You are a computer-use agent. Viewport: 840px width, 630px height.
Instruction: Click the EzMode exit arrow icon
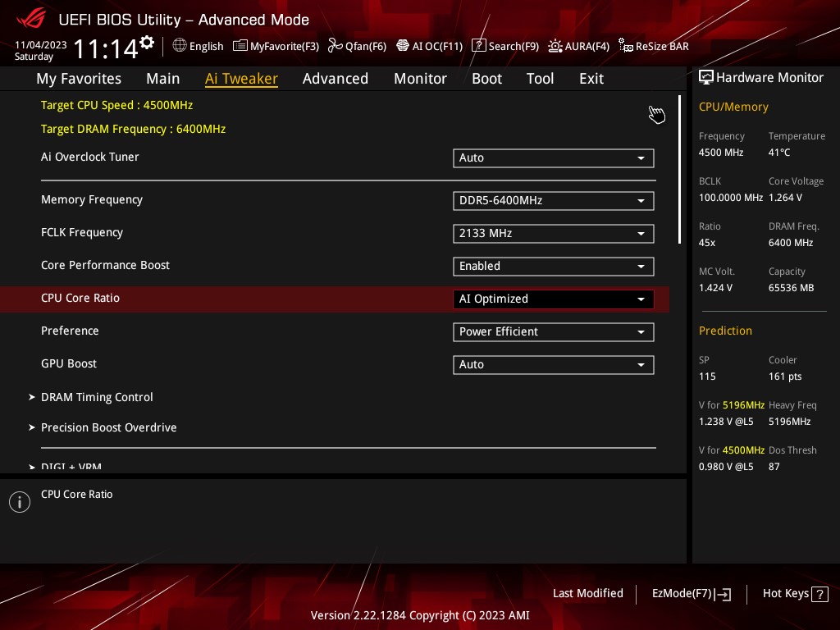[724, 594]
